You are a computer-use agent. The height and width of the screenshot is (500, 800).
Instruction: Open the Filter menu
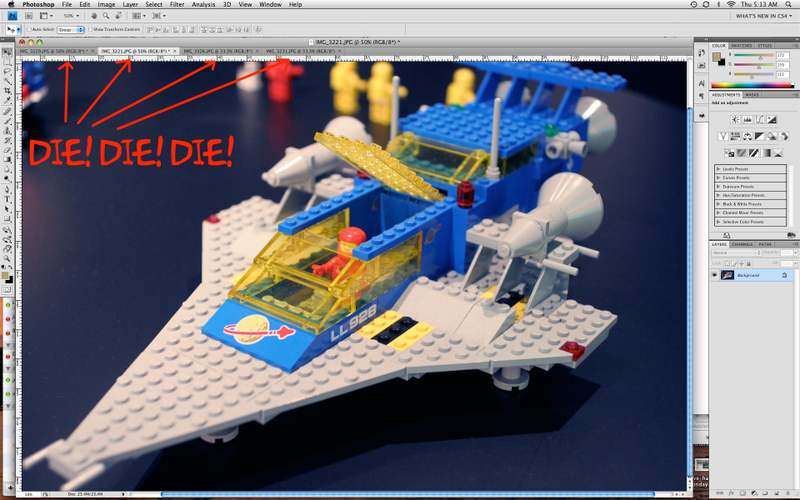(177, 4)
